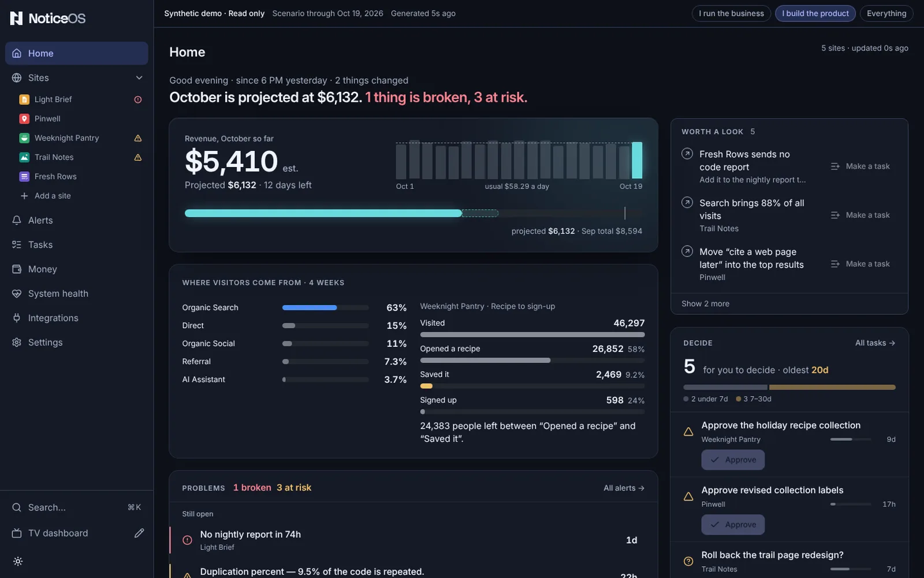The width and height of the screenshot is (924, 578).
Task: Expand Show 2 more insights
Action: click(705, 303)
